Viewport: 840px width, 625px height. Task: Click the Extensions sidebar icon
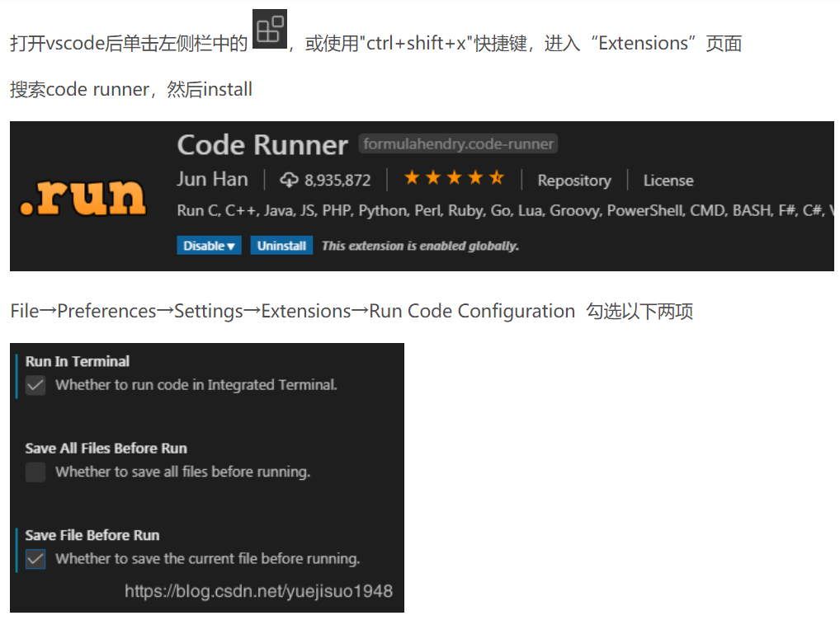click(x=270, y=29)
